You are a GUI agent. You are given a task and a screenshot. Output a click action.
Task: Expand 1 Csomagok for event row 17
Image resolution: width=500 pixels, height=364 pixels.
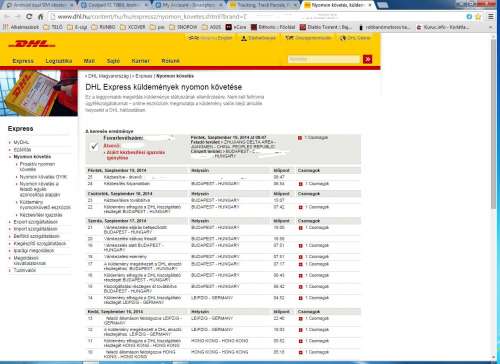coord(314,264)
